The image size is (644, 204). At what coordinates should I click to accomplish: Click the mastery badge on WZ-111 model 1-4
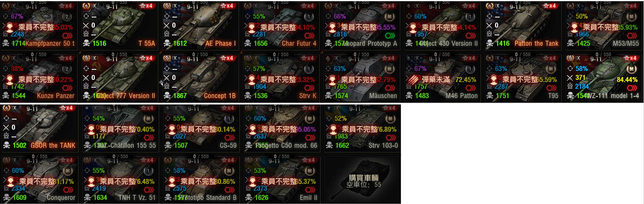[x=631, y=69]
